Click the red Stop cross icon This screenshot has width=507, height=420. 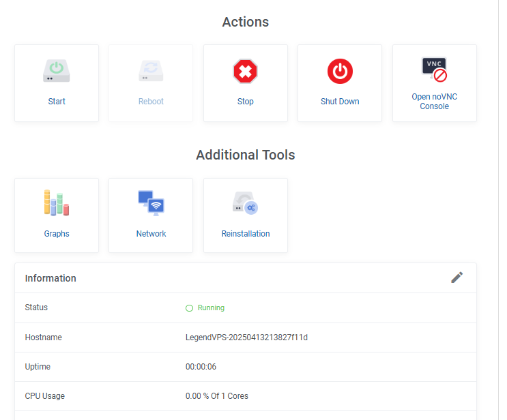pos(245,71)
